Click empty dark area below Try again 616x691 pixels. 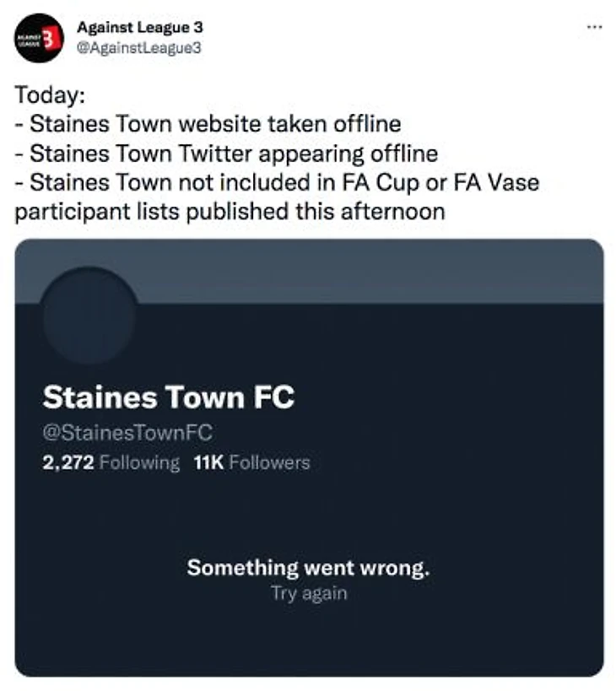click(x=308, y=641)
